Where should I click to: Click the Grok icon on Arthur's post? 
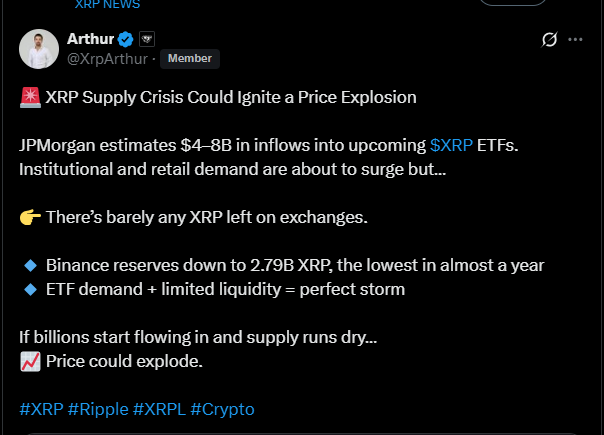pos(548,40)
